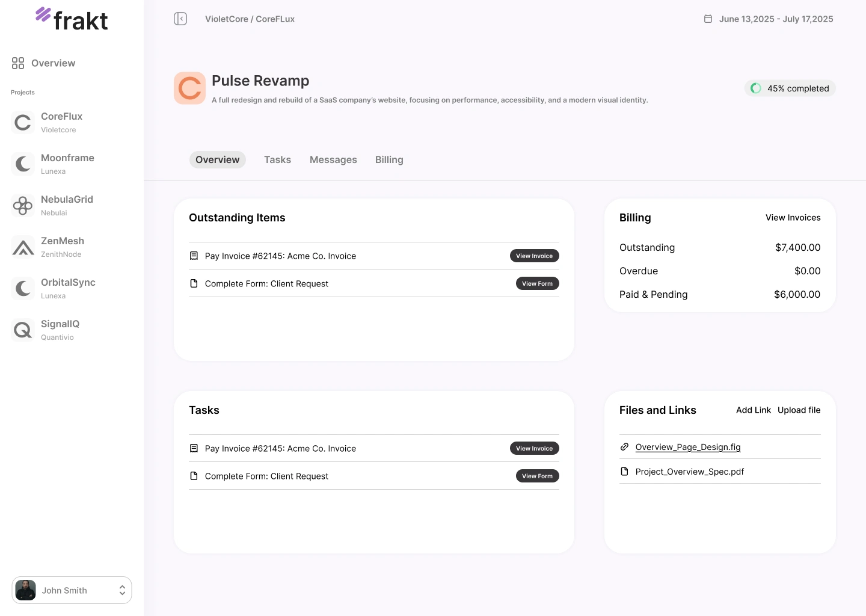Screen dimensions: 866x616
Task: Open View Invoices in Billing card
Action: 793,218
